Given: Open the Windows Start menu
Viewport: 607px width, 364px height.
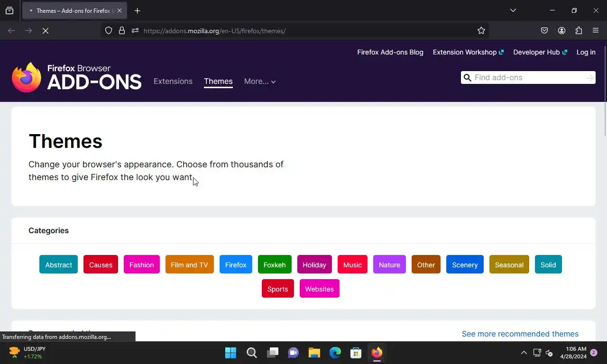Looking at the screenshot, I should [231, 353].
